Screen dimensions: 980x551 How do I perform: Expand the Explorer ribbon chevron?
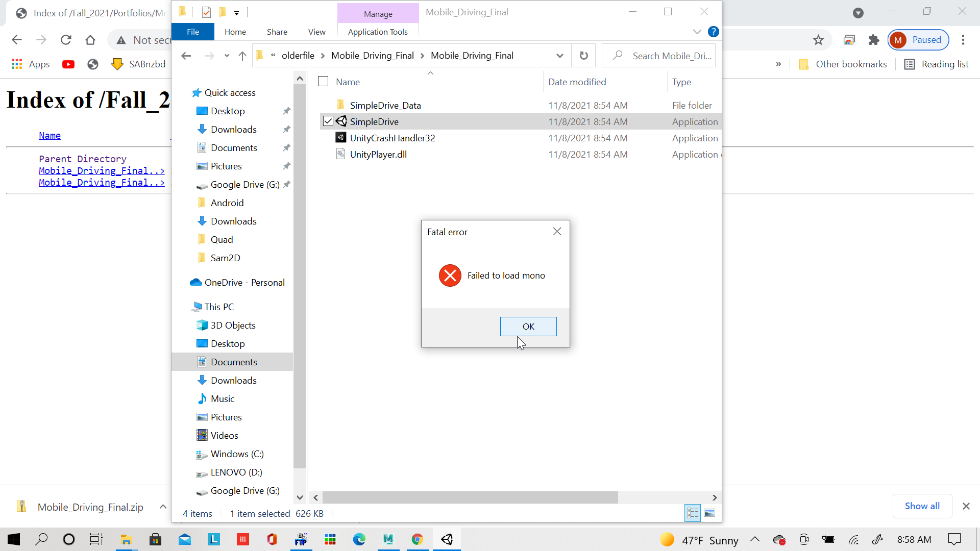coord(697,32)
